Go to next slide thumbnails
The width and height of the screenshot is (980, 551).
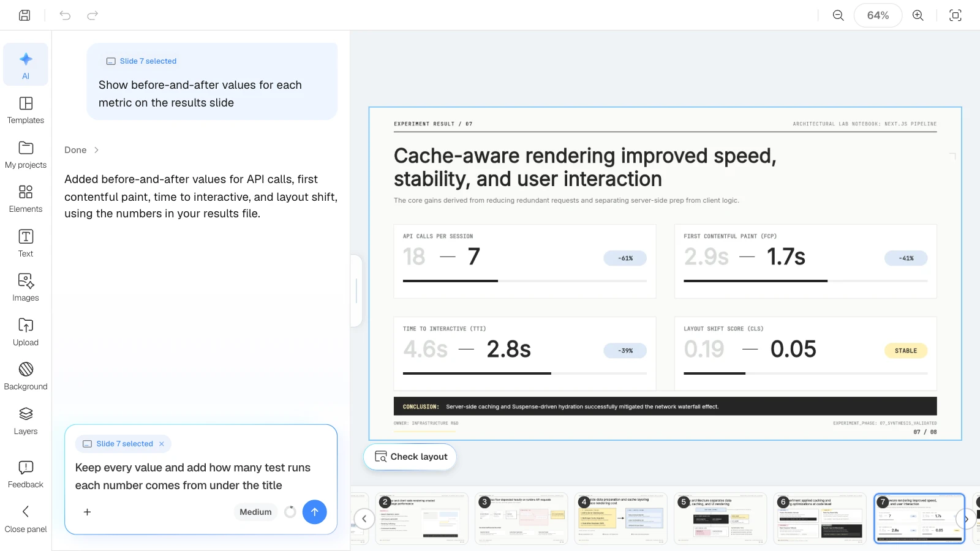pos(966,519)
